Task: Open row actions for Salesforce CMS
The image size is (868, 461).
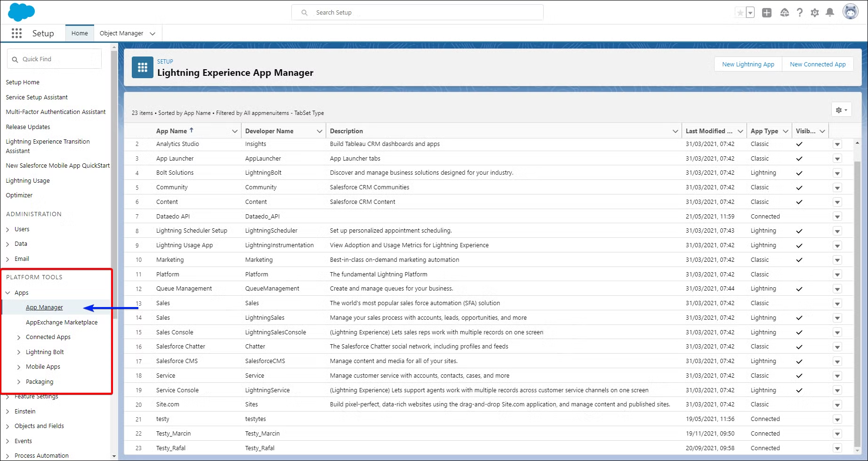Action: (x=837, y=362)
